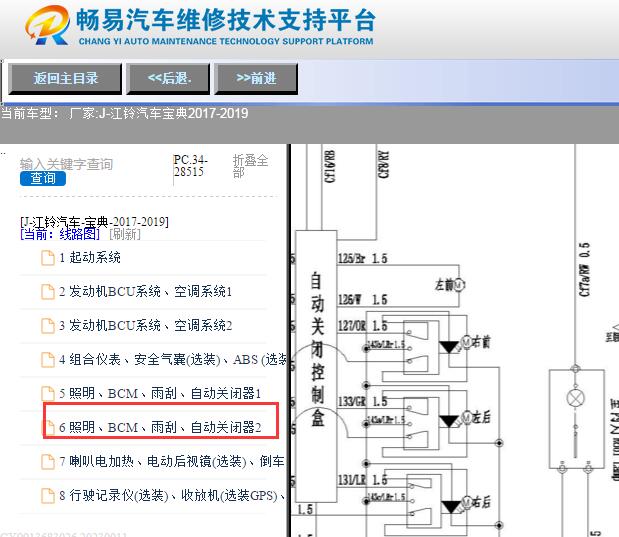Viewport: 619px width, 537px height.
Task: Open item 1 起动系统
Action: [x=90, y=258]
